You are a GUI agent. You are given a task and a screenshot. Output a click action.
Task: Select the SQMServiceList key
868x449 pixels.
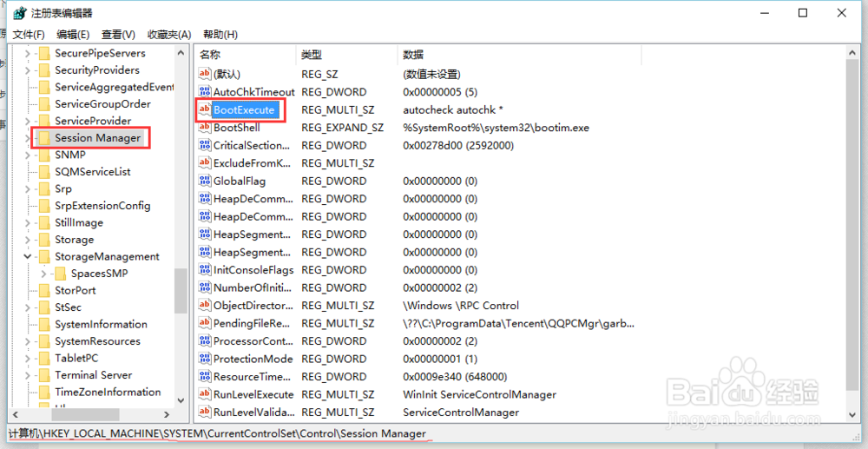pyautogui.click(x=93, y=172)
